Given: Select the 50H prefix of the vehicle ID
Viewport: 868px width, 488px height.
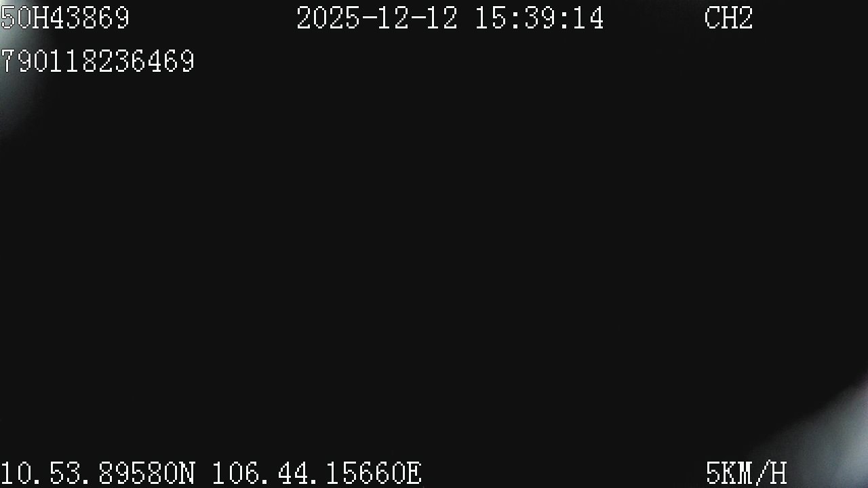Looking at the screenshot, I should [24, 18].
